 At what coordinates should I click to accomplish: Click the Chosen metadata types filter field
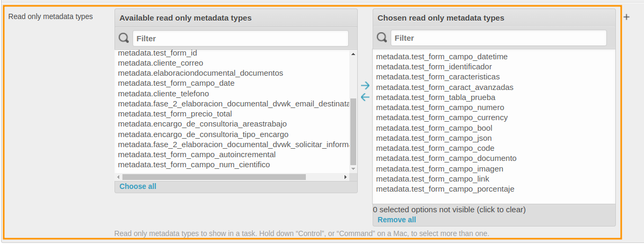pyautogui.click(x=498, y=38)
